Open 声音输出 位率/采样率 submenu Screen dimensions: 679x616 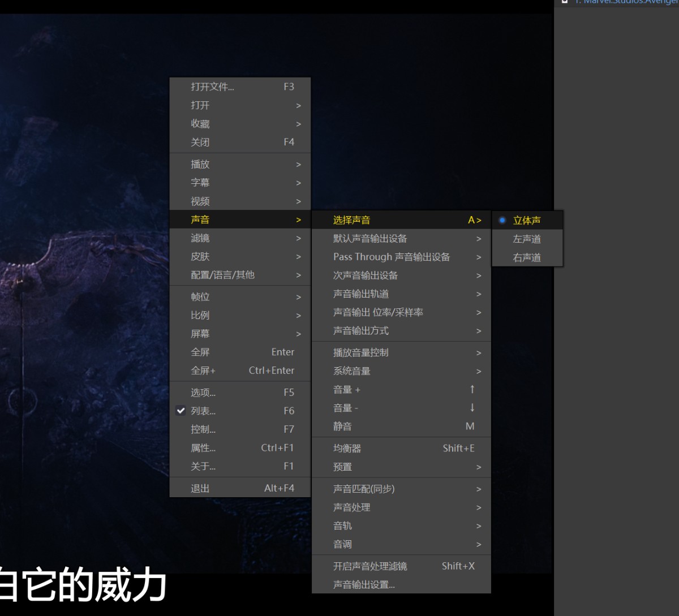401,312
